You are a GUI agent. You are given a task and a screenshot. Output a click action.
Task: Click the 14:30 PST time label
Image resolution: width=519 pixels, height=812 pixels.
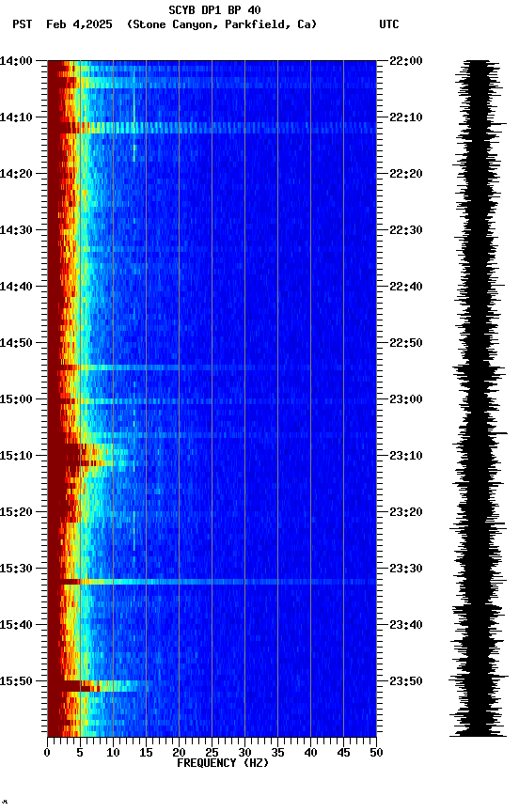pyautogui.click(x=16, y=230)
